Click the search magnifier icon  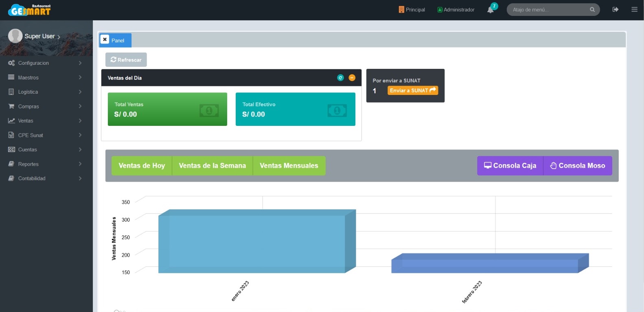click(592, 9)
